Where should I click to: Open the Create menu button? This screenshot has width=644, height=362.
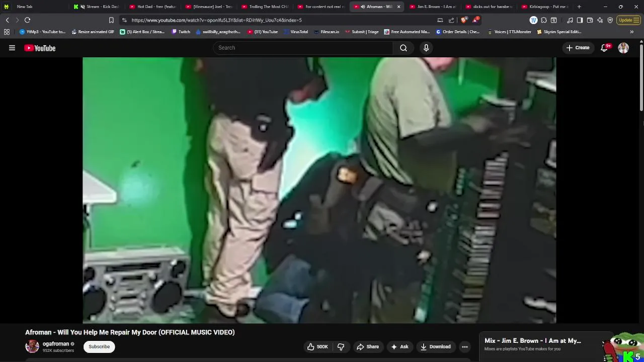pyautogui.click(x=578, y=48)
